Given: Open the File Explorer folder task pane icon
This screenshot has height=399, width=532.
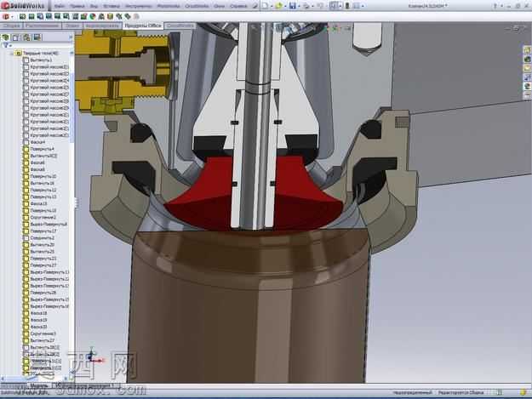Looking at the screenshot, I should point(528,68).
